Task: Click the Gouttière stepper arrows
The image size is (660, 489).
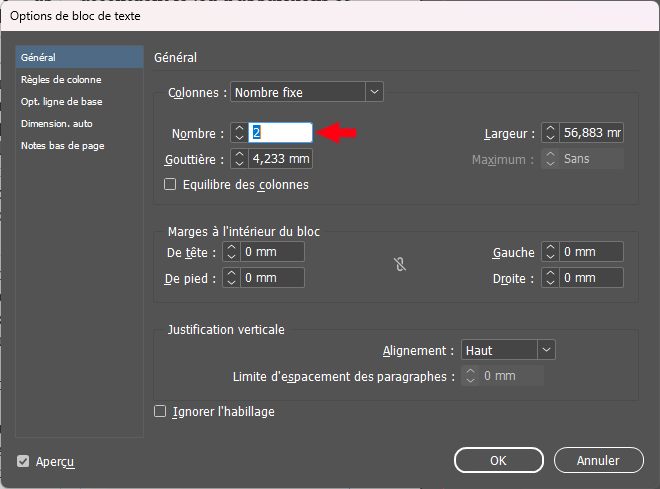Action: click(x=238, y=159)
